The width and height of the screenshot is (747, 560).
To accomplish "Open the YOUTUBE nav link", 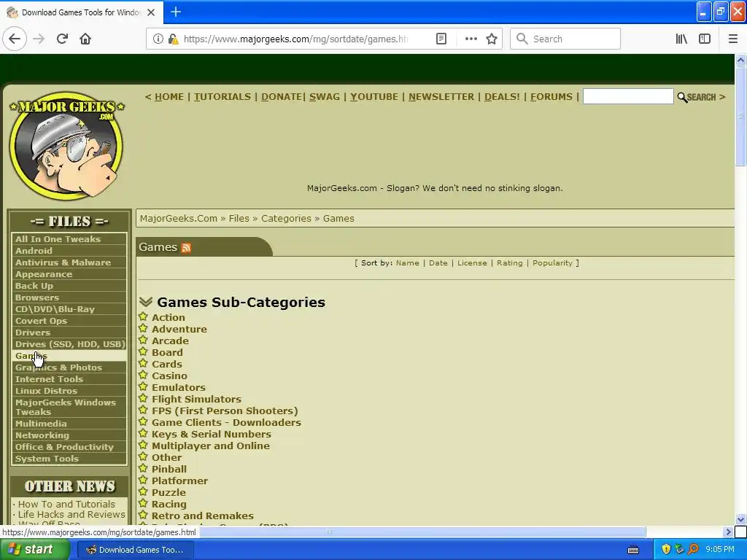I will [x=374, y=97].
